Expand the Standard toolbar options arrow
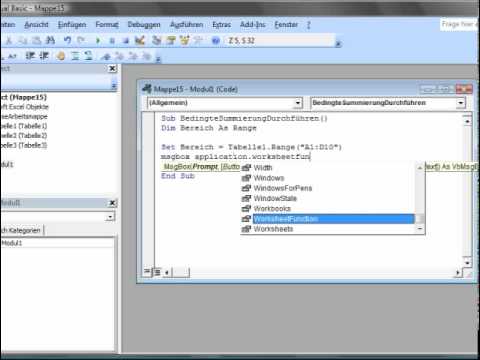Image resolution: width=480 pixels, height=360 pixels. [x=338, y=44]
